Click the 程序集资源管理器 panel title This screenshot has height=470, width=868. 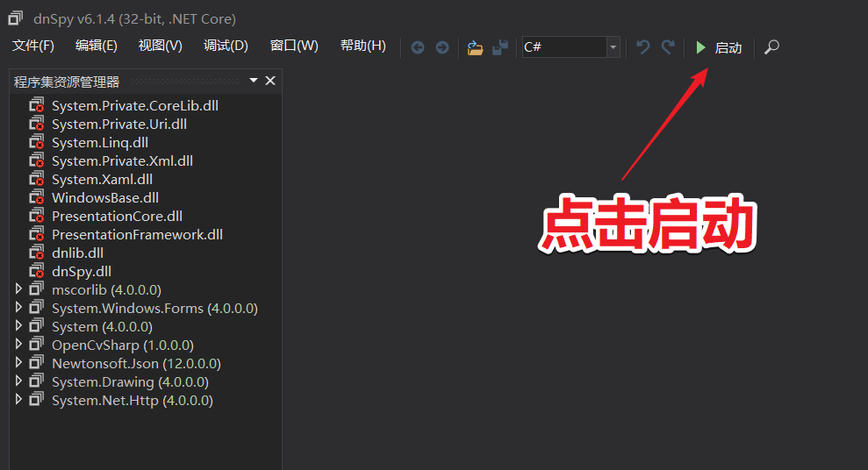tap(67, 82)
